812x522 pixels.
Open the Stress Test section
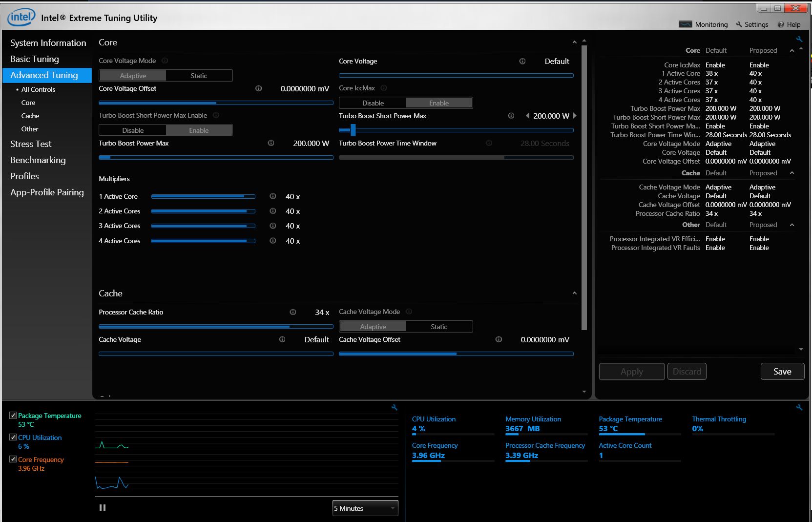pos(31,144)
